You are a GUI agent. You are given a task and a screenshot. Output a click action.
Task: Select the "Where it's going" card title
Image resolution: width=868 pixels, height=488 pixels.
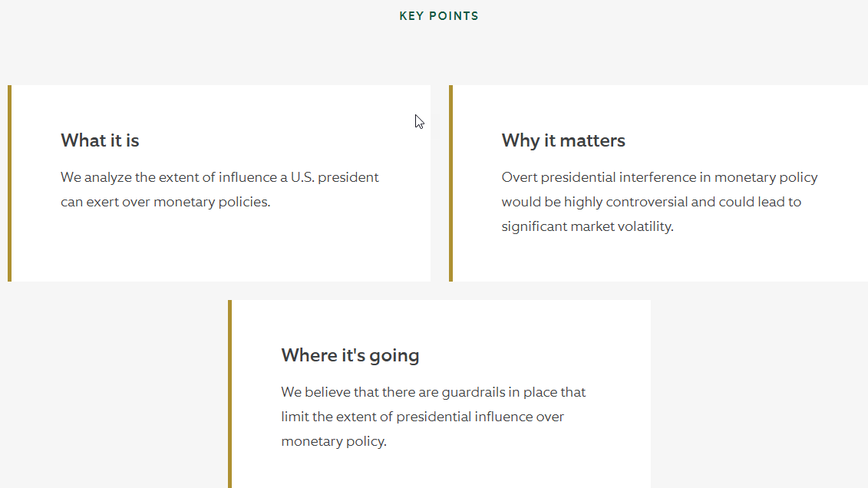[351, 355]
